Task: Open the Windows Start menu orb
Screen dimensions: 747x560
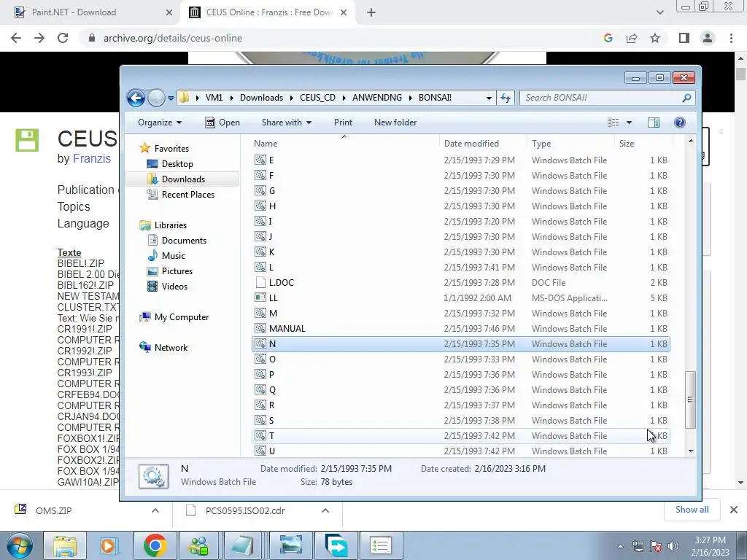Action: (19, 545)
